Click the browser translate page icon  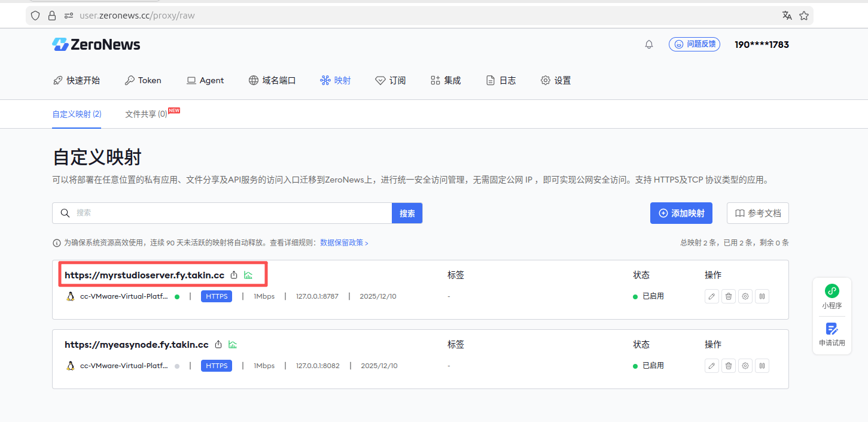(x=787, y=16)
